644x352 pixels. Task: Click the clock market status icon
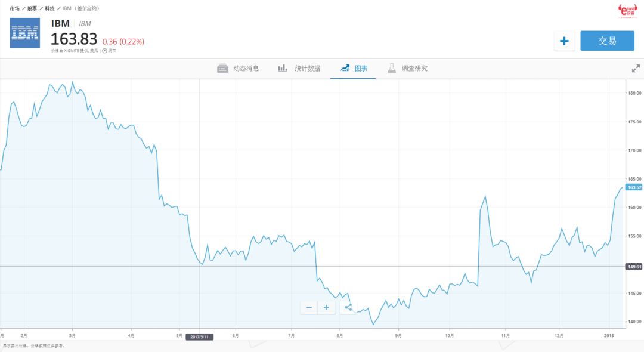pos(105,51)
